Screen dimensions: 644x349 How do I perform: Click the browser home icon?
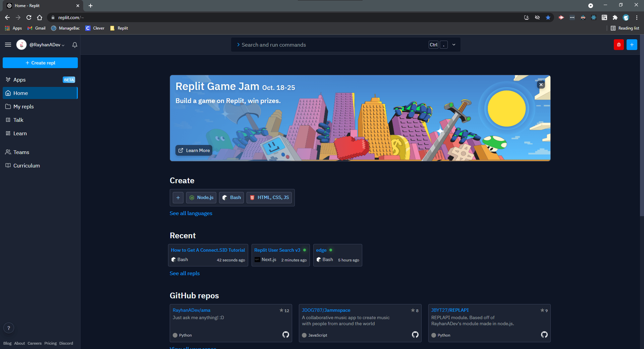pos(40,17)
